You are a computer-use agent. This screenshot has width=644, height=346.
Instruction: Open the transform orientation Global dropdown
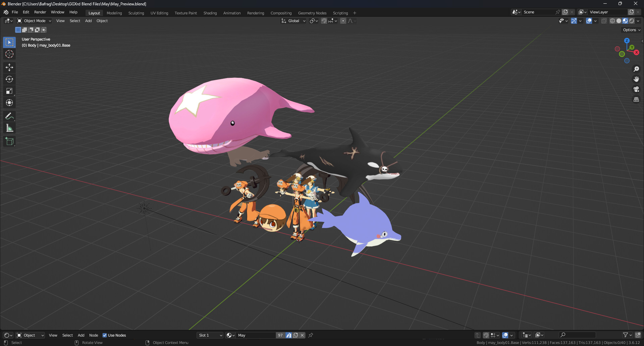(x=293, y=21)
